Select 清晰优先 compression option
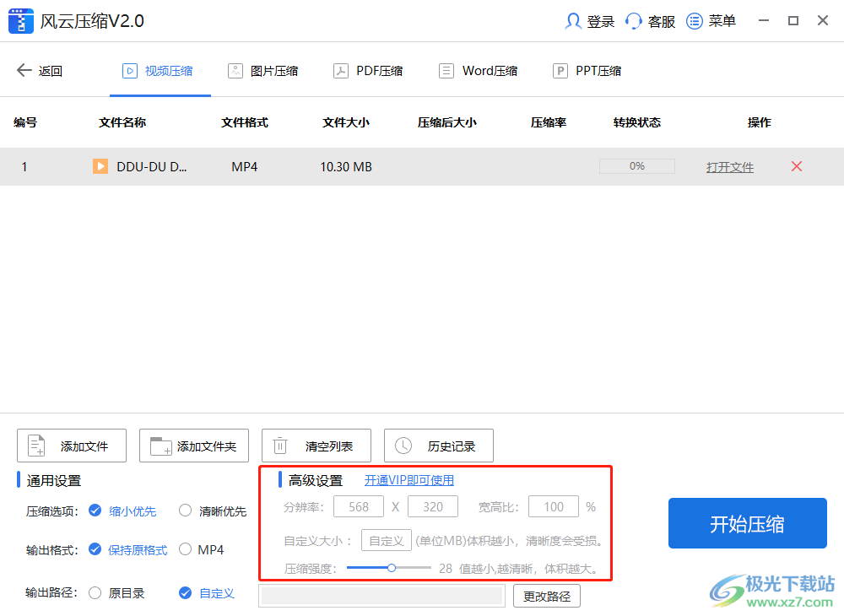This screenshot has width=844, height=616. [185, 510]
